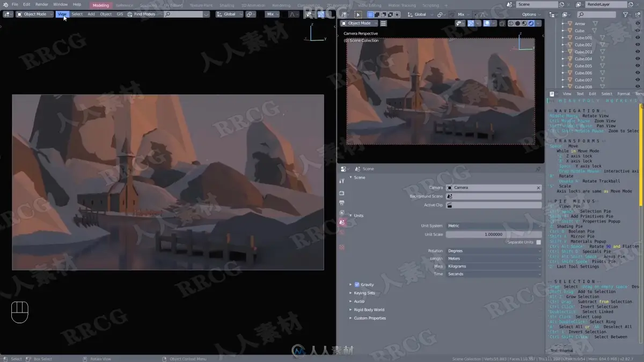Hide the Cube object with eye icon
The height and width of the screenshot is (362, 644).
(x=638, y=31)
